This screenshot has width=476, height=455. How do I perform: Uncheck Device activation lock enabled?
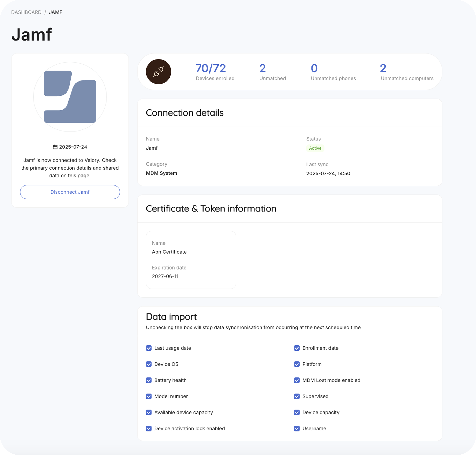click(x=149, y=429)
